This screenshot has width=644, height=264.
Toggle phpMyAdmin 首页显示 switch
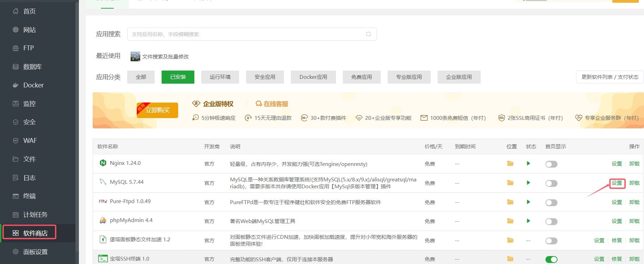551,222
